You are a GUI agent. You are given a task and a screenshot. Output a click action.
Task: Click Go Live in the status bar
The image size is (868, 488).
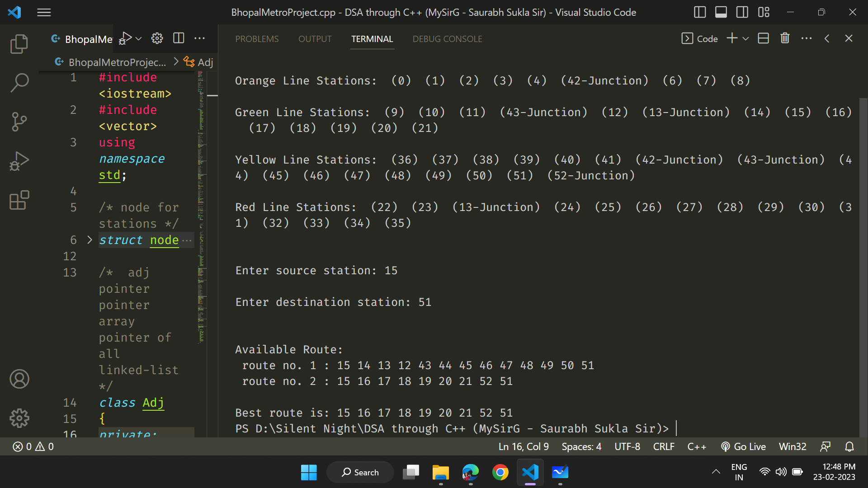pyautogui.click(x=744, y=447)
